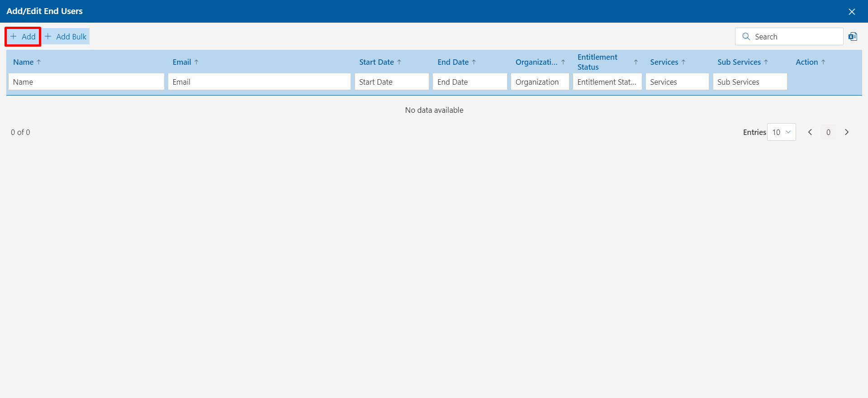
Task: Click the search magnifier icon
Action: coord(746,37)
